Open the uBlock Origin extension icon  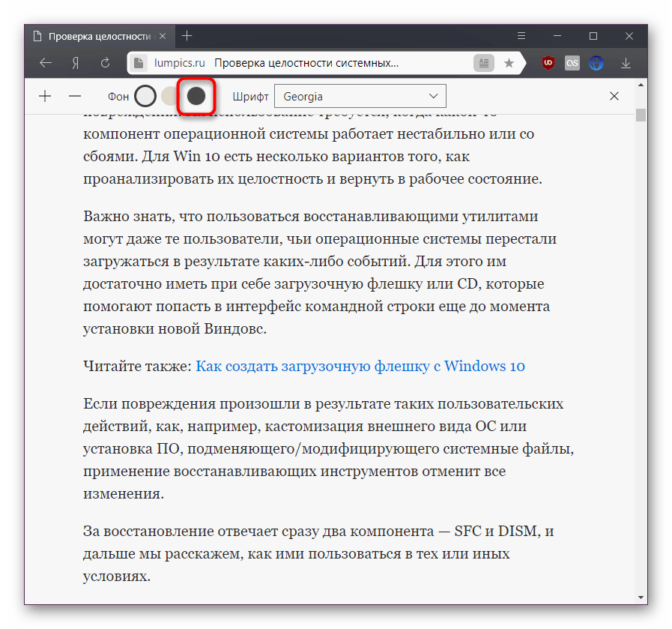548,64
